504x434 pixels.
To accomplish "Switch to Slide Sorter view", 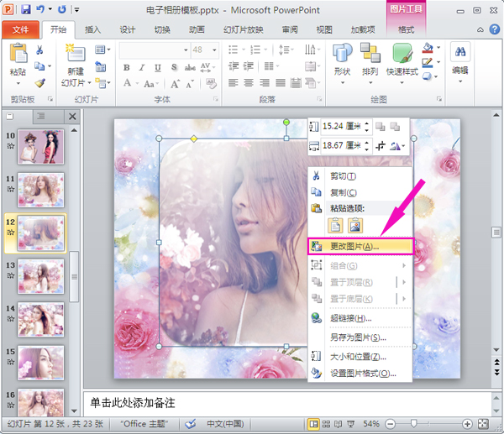I will click(x=326, y=424).
